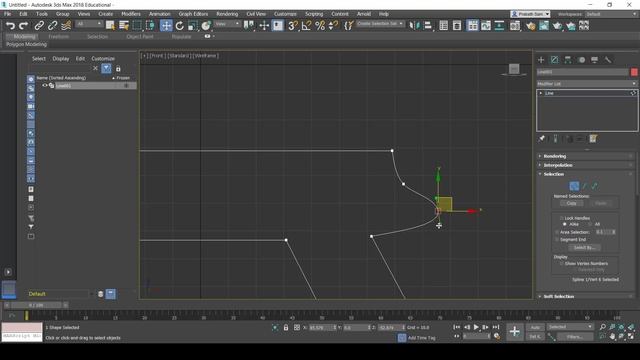Click the Unlink Selection icon
The width and height of the screenshot is (640, 360).
click(x=52, y=26)
